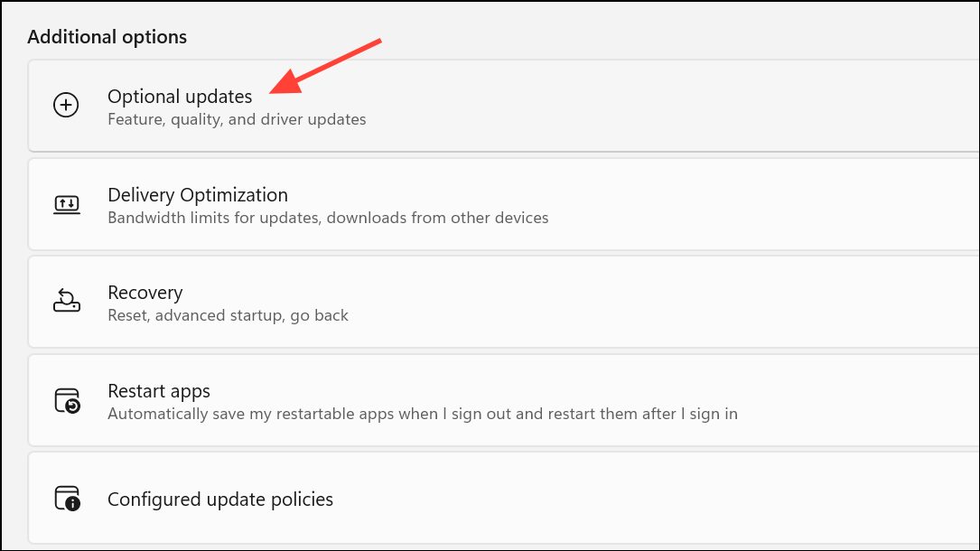Click the restartable apps description text
Viewport: 980px width, 551px height.
(423, 414)
